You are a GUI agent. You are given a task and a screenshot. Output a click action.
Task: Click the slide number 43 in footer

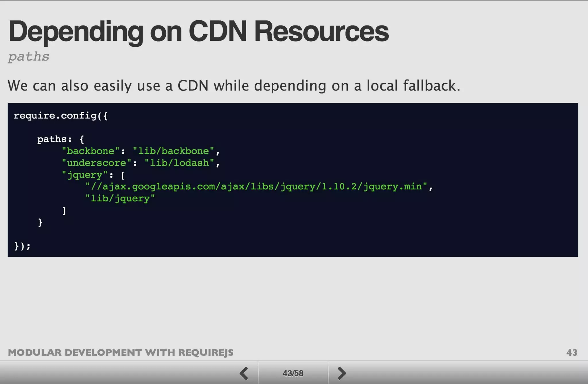(572, 352)
